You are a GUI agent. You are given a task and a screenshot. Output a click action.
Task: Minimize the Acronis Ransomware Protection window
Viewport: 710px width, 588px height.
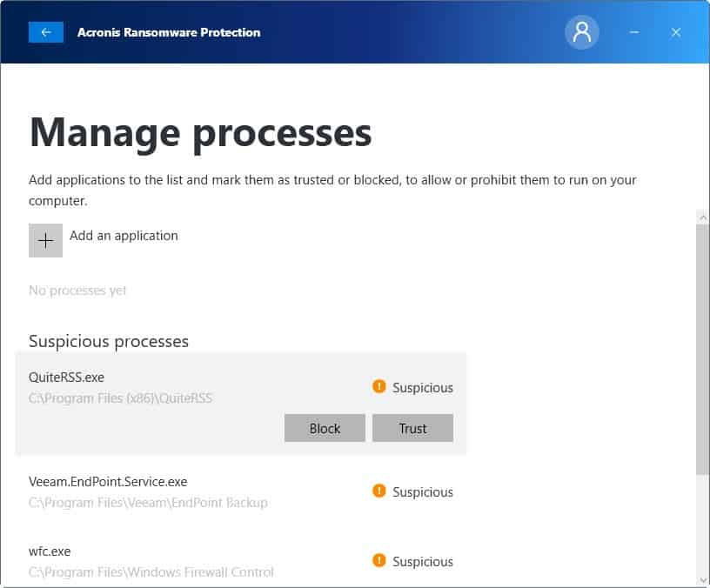coord(634,32)
